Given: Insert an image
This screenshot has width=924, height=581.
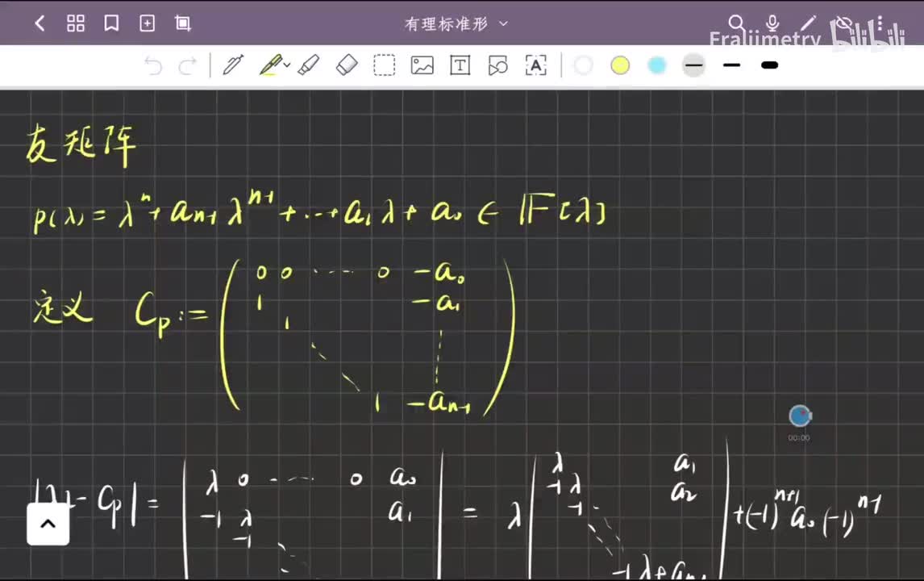Looking at the screenshot, I should (422, 65).
